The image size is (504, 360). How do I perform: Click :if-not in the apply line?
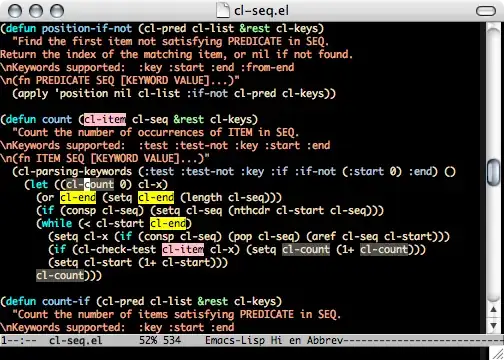pyautogui.click(x=207, y=94)
